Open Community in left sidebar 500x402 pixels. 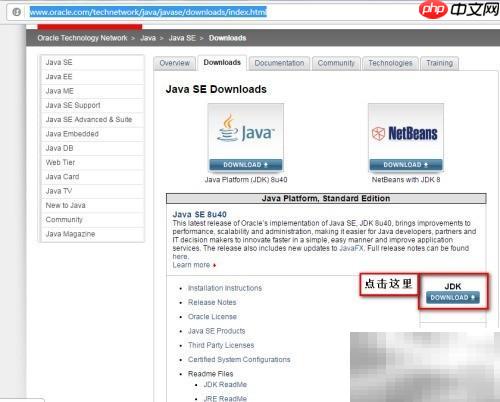point(92,220)
